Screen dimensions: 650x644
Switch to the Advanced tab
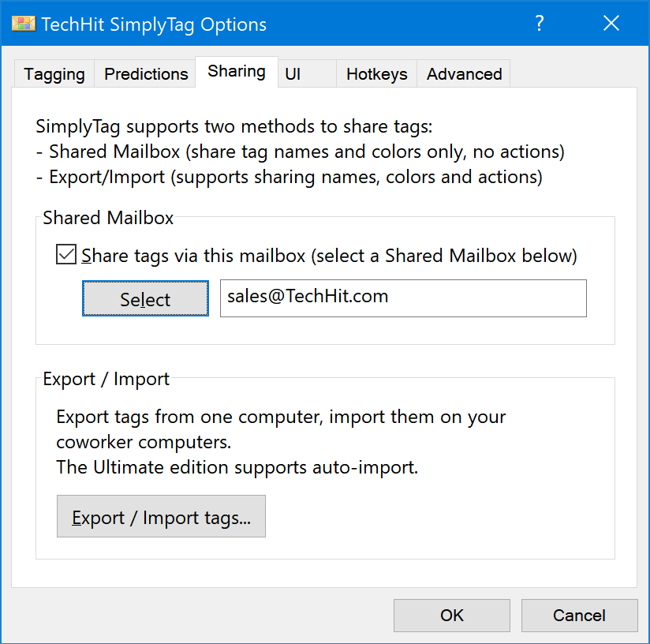[x=464, y=74]
